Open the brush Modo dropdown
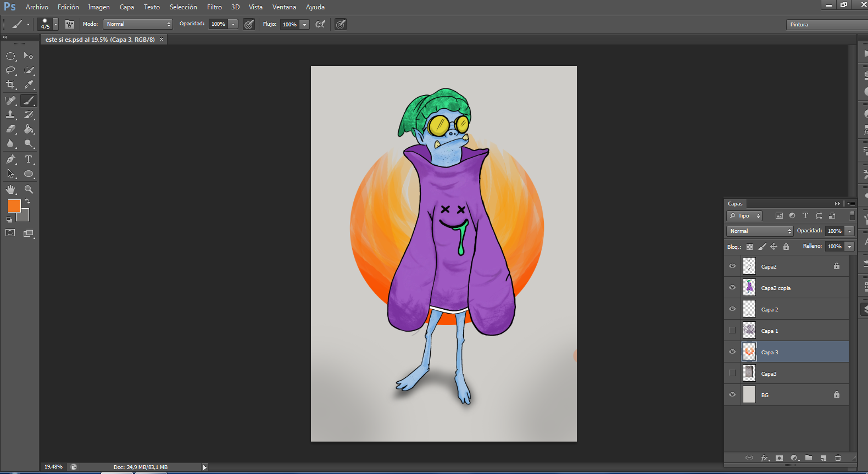868x474 pixels. (138, 24)
